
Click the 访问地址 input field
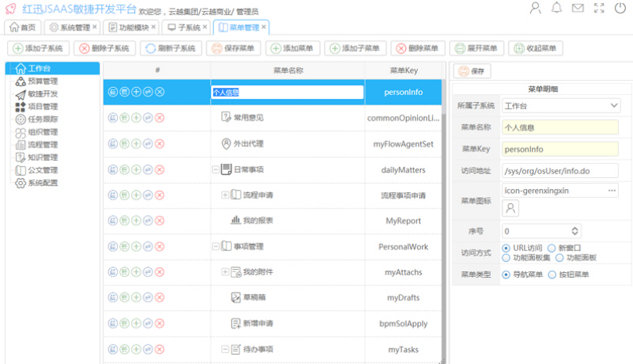coord(560,171)
